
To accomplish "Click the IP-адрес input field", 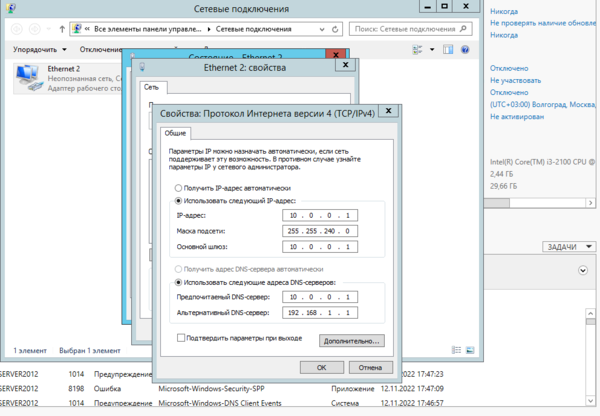I will (x=320, y=215).
